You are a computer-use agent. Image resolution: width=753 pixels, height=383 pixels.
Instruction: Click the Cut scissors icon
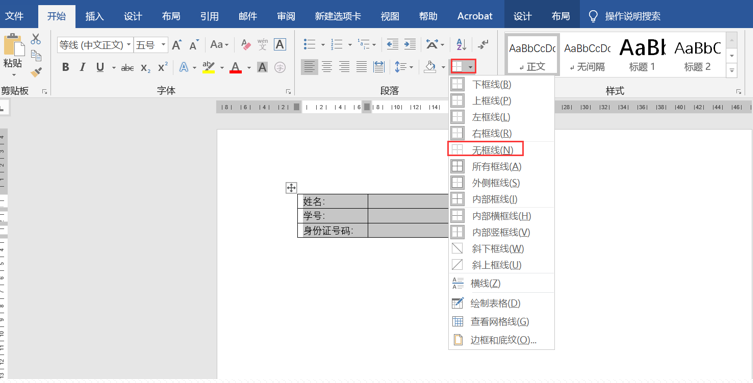click(x=36, y=39)
